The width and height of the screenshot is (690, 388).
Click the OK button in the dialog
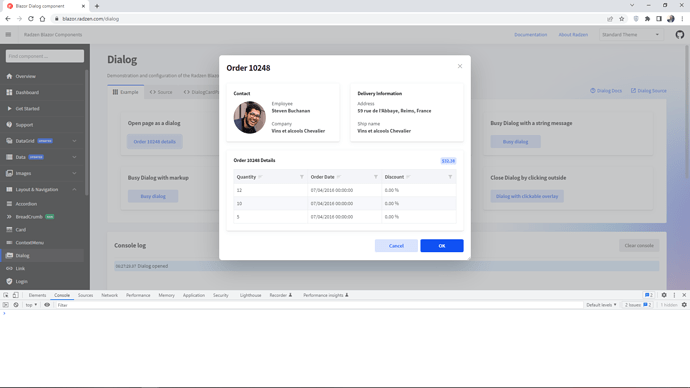(442, 246)
